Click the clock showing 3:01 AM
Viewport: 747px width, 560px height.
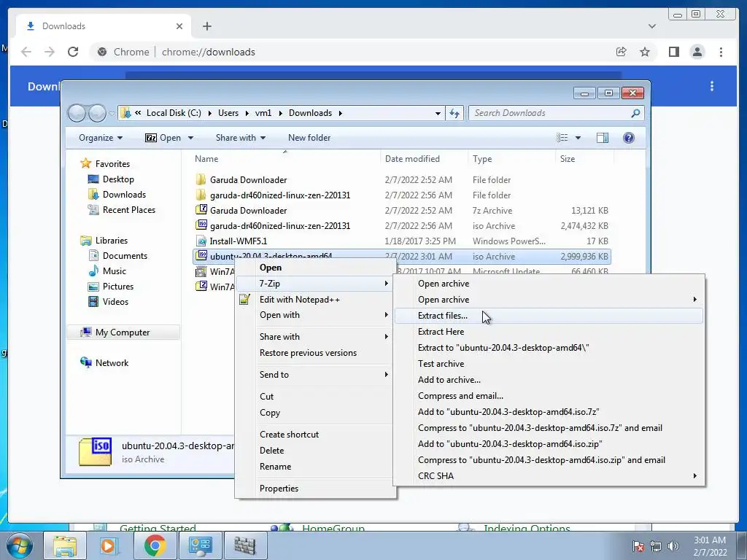(x=709, y=540)
